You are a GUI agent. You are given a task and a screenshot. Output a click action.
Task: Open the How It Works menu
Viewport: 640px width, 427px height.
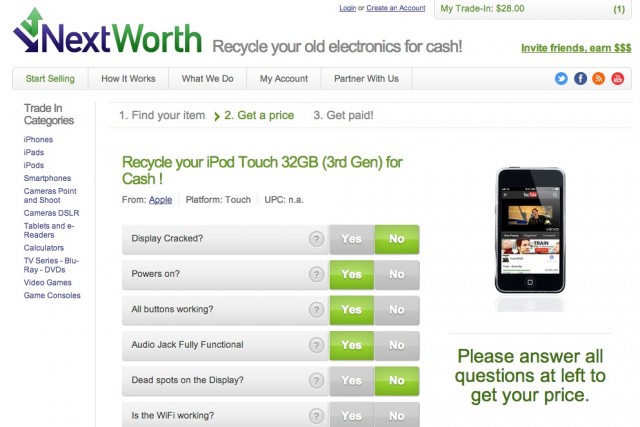pos(128,78)
